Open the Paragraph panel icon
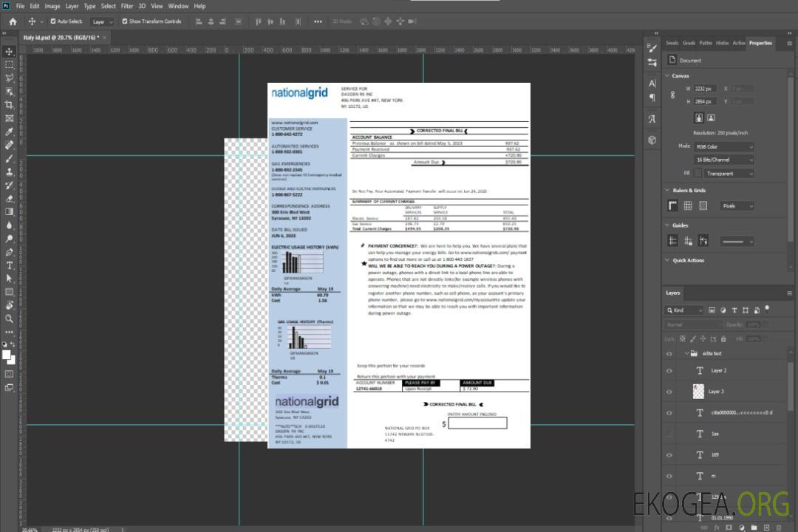798x532 pixels. 652,98
